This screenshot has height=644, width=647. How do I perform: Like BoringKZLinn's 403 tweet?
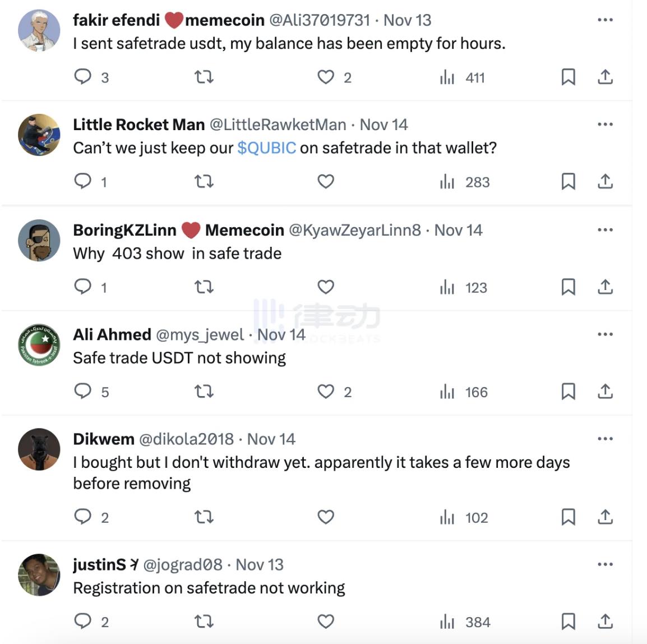coord(326,287)
